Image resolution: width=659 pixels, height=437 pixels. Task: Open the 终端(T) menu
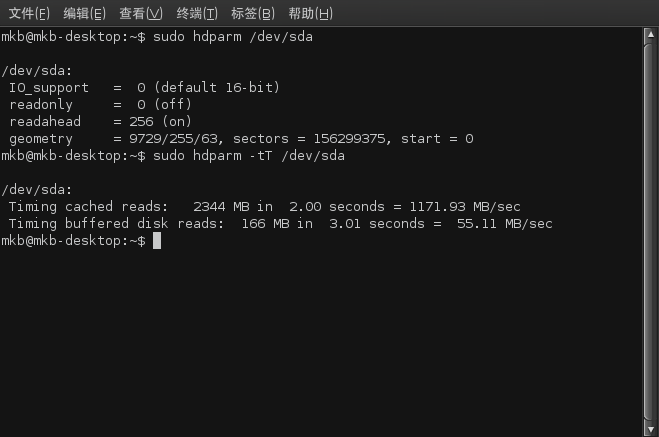[197, 13]
